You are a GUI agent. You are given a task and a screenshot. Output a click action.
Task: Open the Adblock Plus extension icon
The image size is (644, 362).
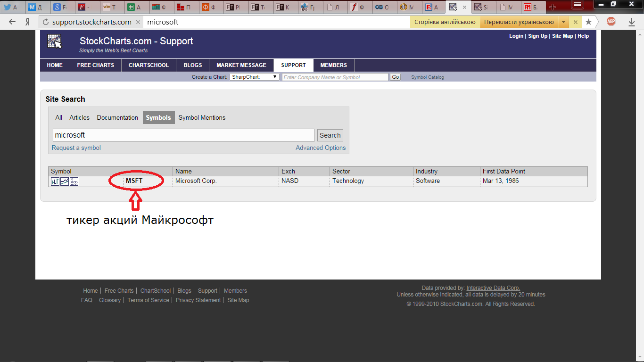(611, 21)
